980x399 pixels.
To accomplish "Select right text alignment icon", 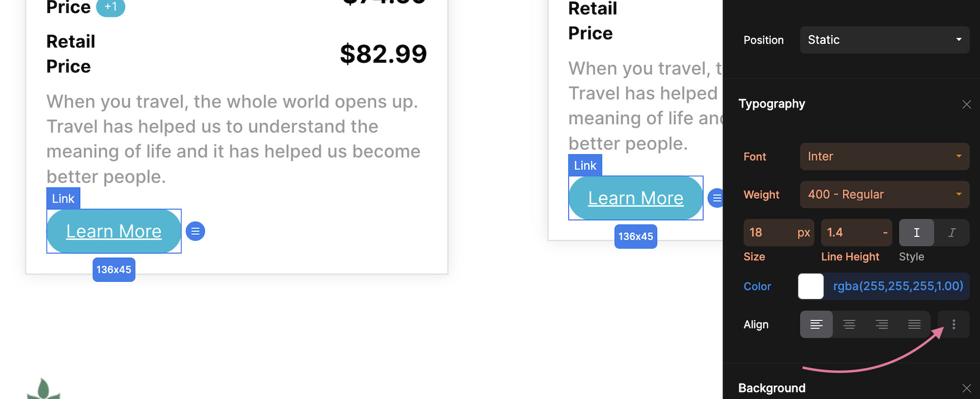I will click(881, 324).
